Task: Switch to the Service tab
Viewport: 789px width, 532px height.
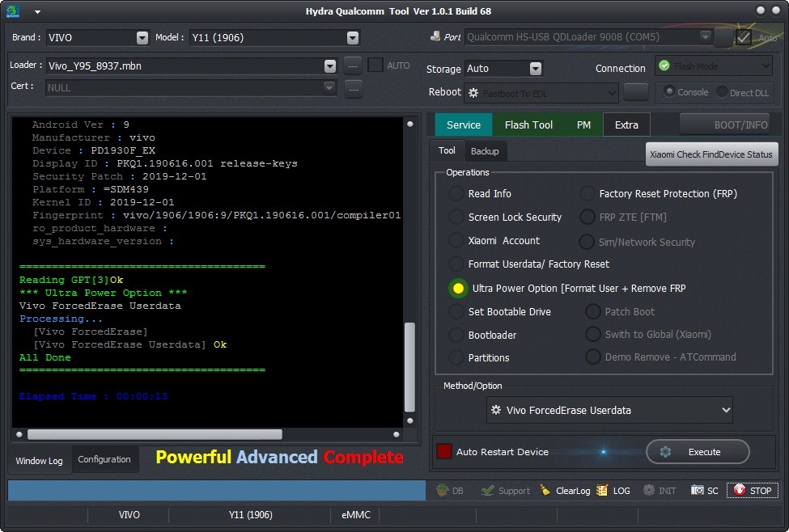Action: tap(464, 125)
